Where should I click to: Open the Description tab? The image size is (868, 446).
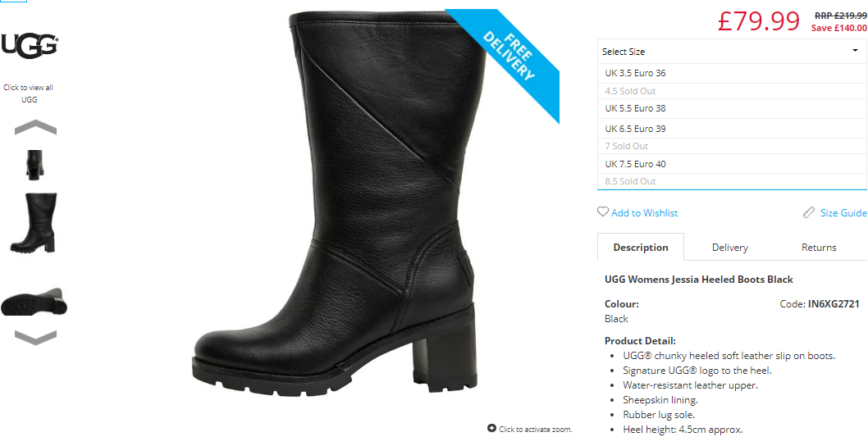[x=641, y=248]
